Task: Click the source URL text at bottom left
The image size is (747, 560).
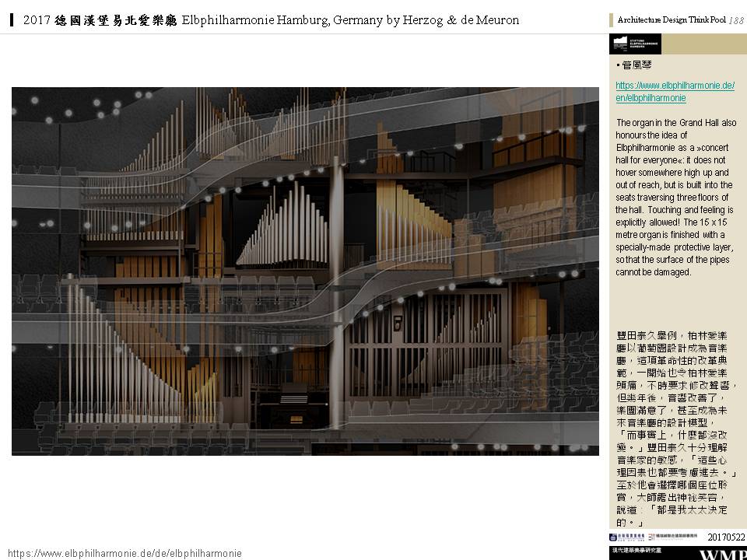Action: coord(124,553)
